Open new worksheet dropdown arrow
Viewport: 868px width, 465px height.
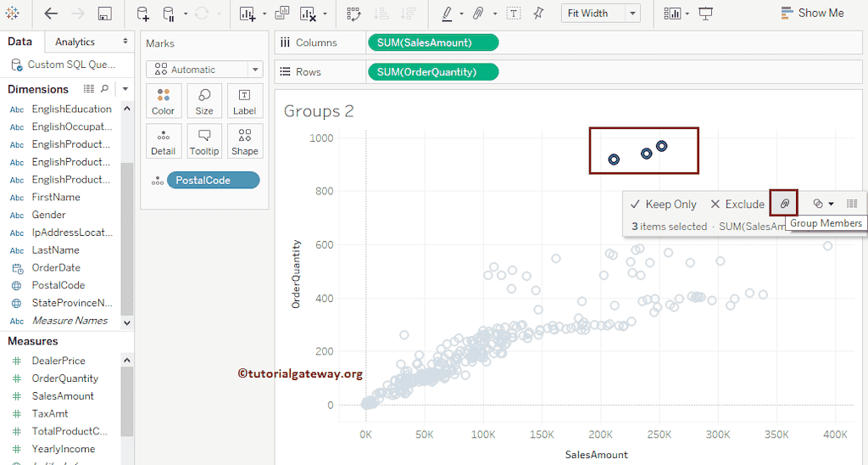264,14
